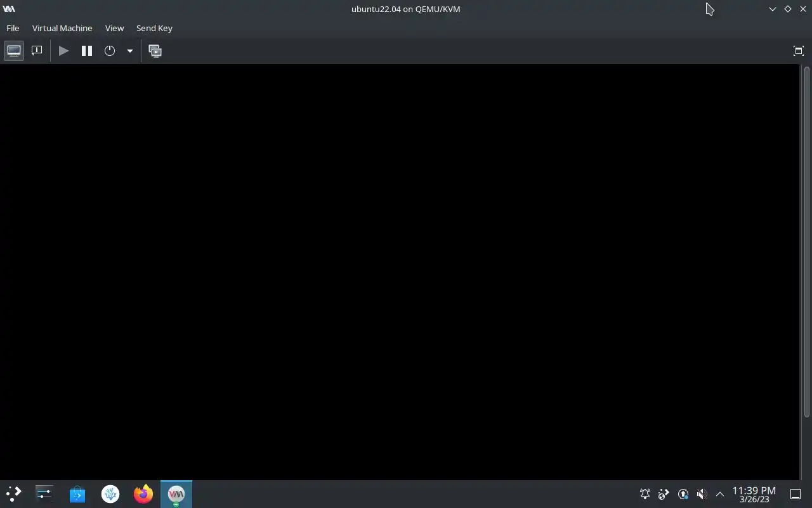This screenshot has width=812, height=508.
Task: Click inside the black VM console display
Action: pyautogui.click(x=400, y=272)
